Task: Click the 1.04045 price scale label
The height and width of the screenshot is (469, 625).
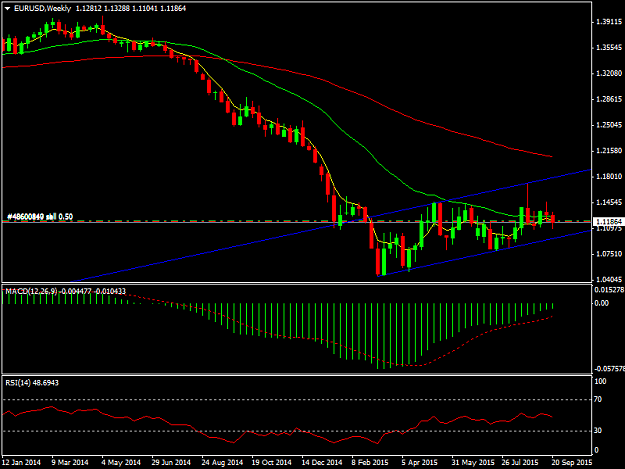Action: tap(609, 280)
